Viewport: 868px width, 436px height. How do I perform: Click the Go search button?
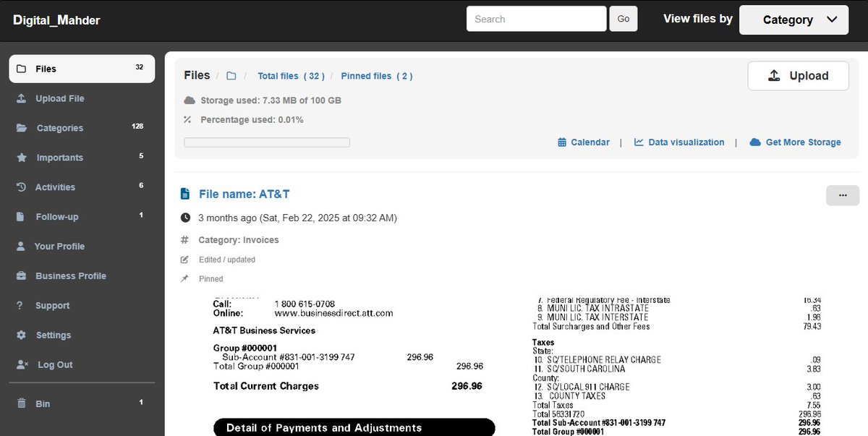[624, 20]
